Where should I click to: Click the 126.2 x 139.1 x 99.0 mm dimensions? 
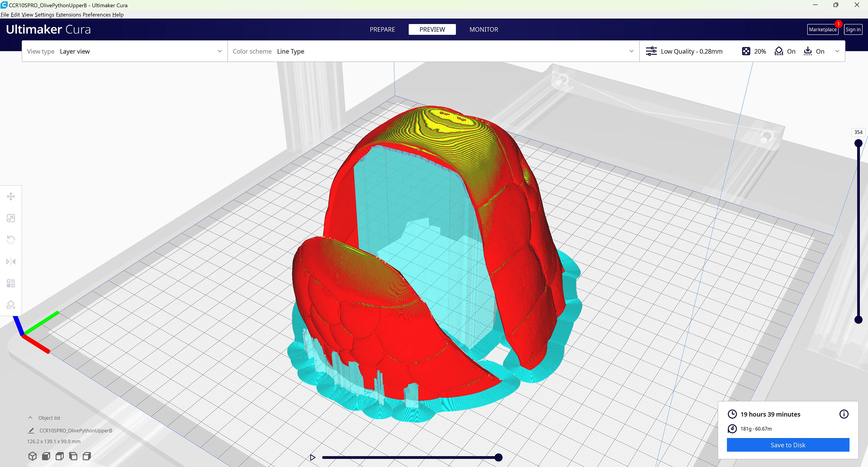pos(54,441)
